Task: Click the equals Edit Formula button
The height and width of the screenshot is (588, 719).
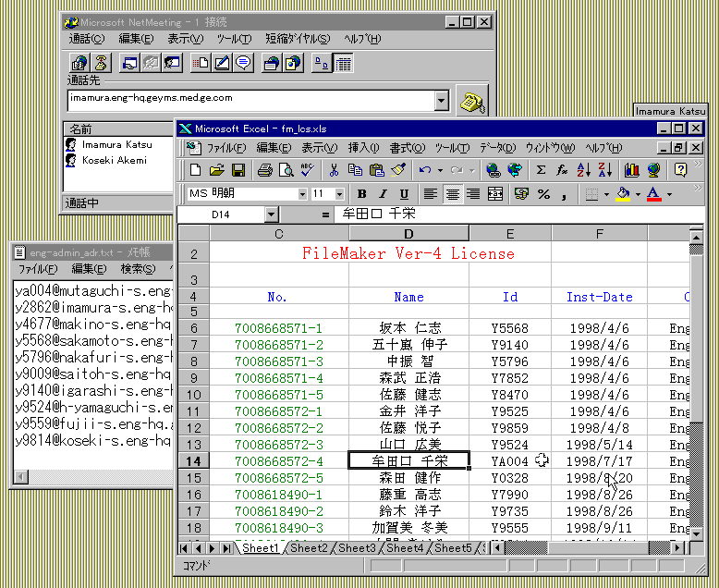Action: click(325, 214)
